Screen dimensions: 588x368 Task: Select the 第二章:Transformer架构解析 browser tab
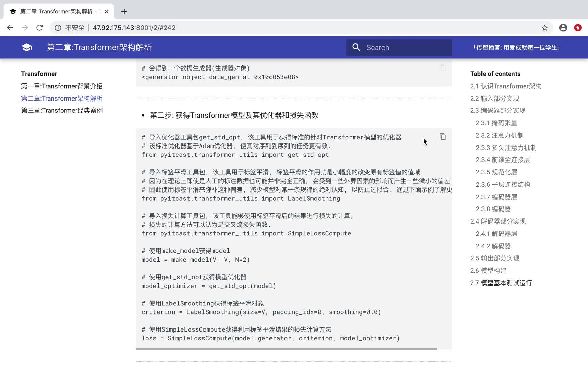59,12
